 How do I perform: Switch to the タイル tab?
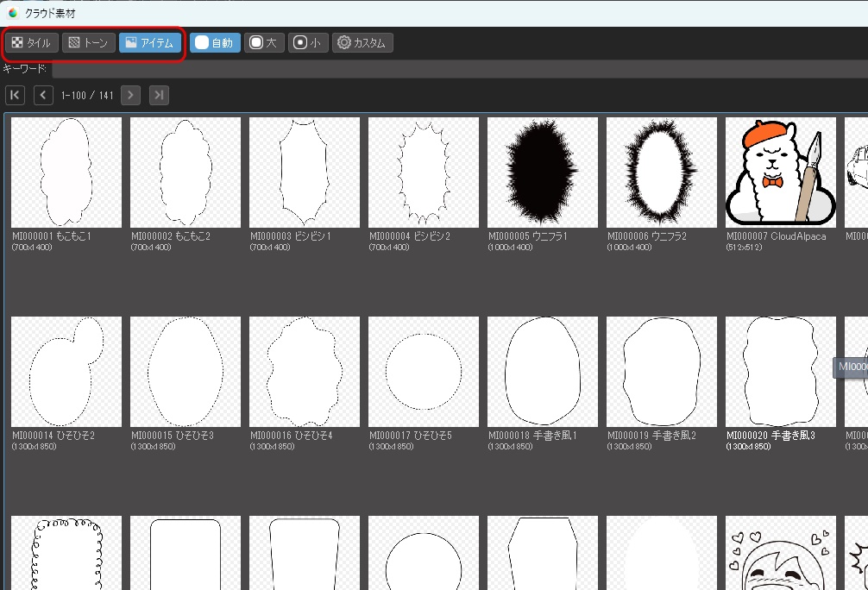coord(32,42)
